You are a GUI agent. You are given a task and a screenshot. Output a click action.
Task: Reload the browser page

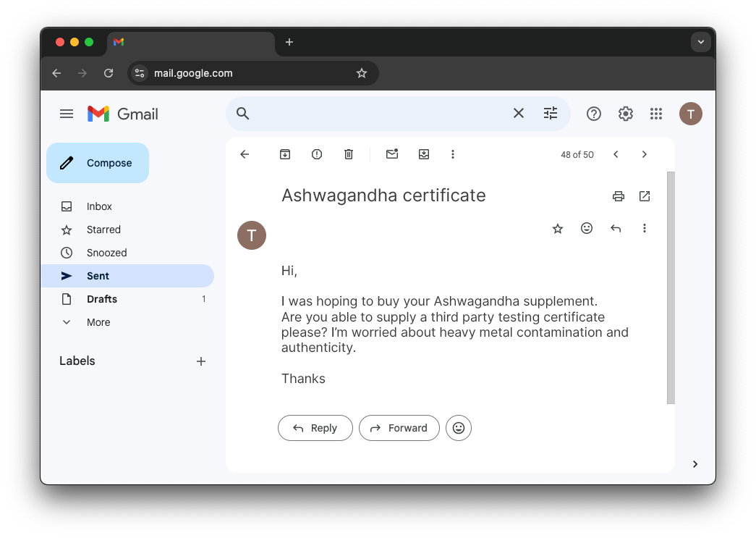[x=109, y=73]
